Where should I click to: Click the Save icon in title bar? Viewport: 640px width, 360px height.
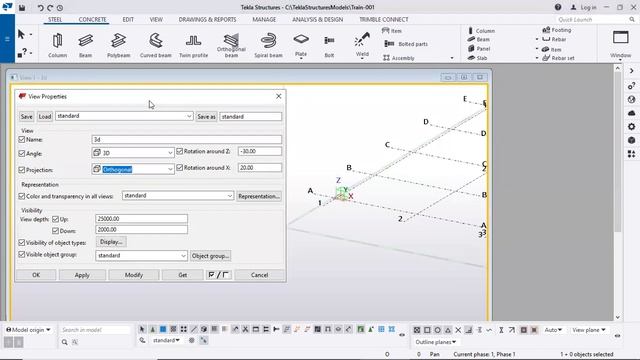coord(22,7)
